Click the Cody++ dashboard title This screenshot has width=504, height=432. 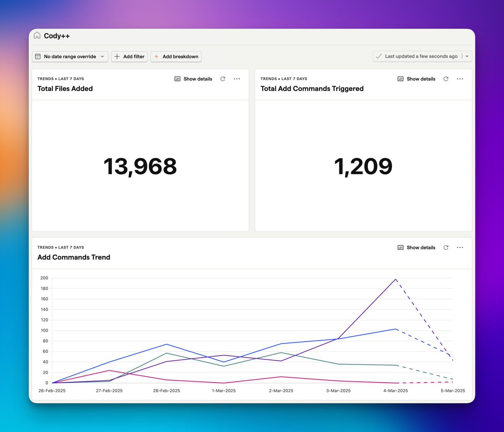click(x=57, y=36)
